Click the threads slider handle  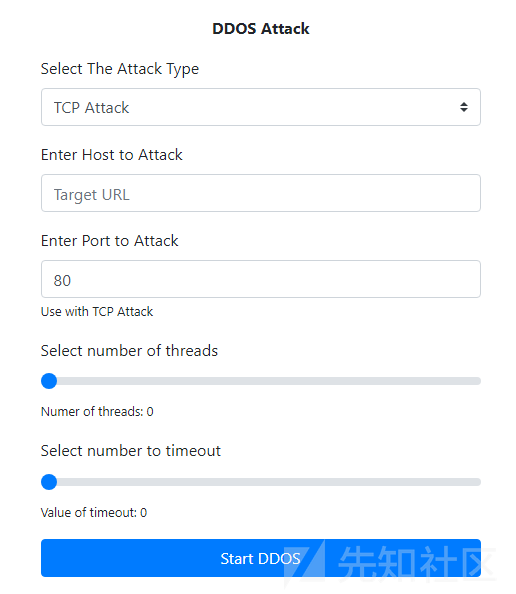click(49, 381)
